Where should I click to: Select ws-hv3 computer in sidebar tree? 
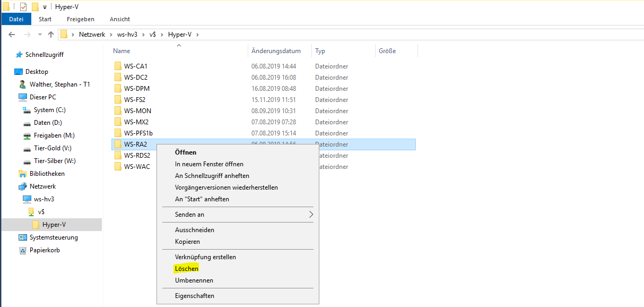coord(44,199)
